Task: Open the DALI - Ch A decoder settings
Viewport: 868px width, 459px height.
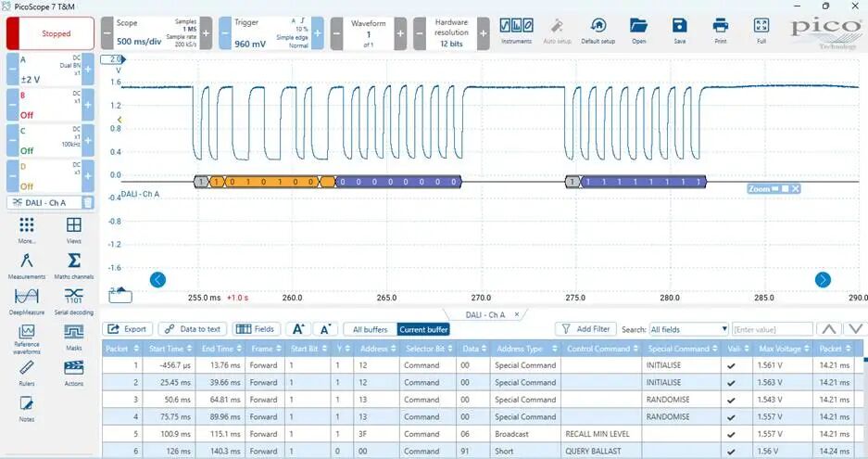Action: (x=44, y=202)
